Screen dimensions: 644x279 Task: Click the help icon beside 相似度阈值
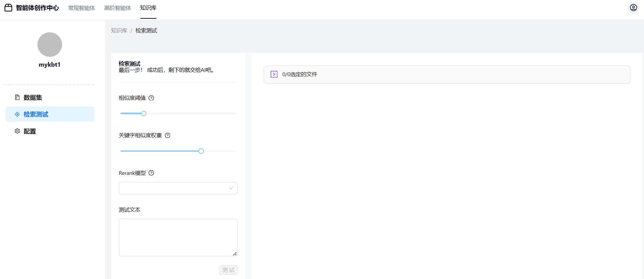pos(151,98)
